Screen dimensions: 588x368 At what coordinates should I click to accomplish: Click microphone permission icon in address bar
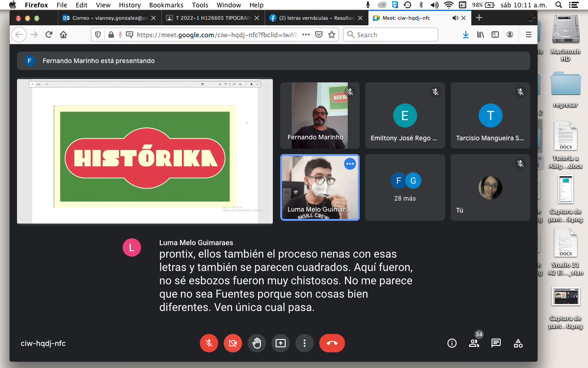(120, 34)
